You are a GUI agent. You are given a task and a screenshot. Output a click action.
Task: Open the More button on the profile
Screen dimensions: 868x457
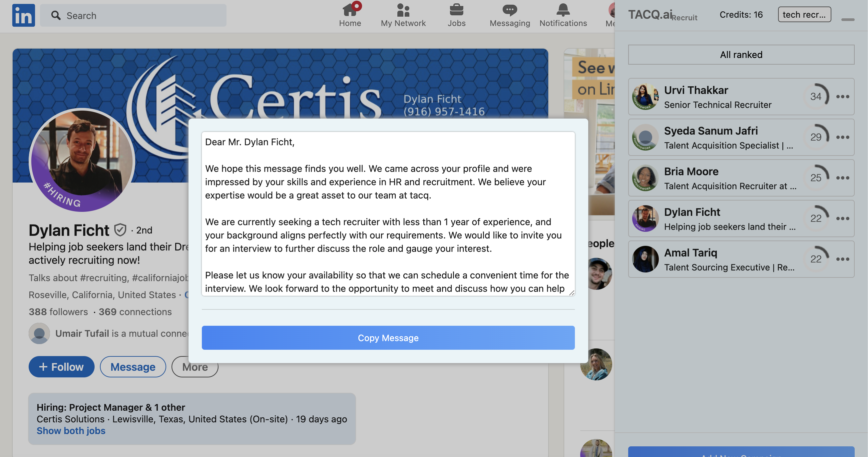195,367
